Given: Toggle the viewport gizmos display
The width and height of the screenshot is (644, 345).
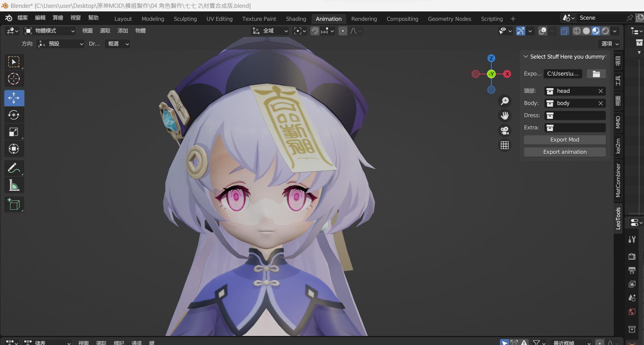Looking at the screenshot, I should (x=520, y=31).
